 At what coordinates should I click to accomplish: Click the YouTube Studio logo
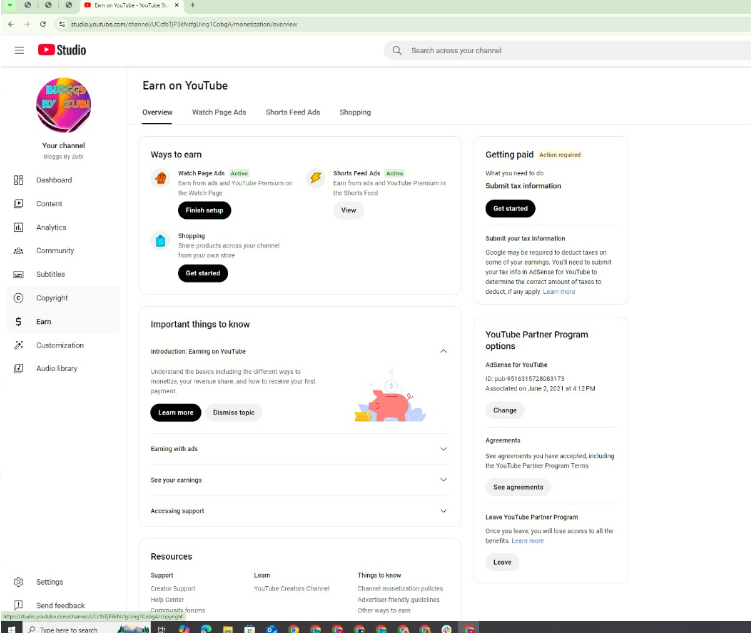[62, 50]
